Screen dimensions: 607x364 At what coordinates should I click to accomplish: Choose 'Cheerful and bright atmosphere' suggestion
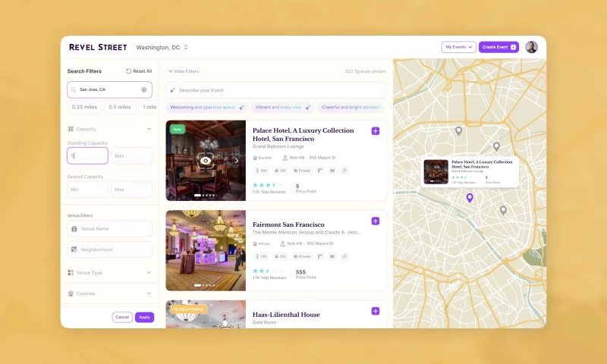click(x=352, y=108)
